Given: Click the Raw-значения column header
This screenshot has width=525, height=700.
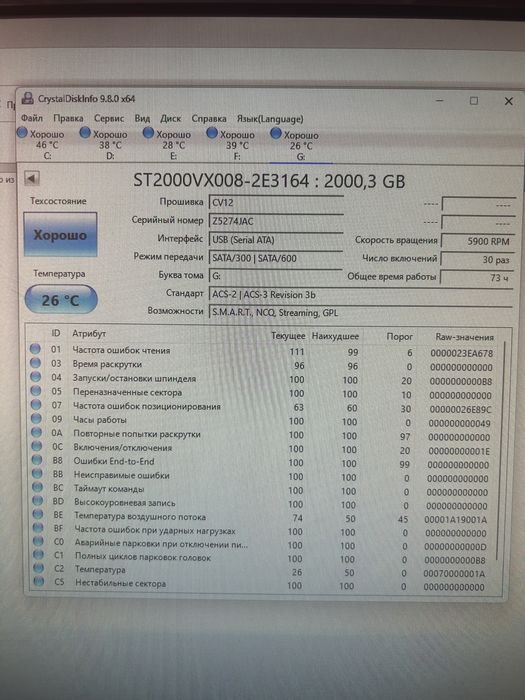Looking at the screenshot, I should pos(464,337).
